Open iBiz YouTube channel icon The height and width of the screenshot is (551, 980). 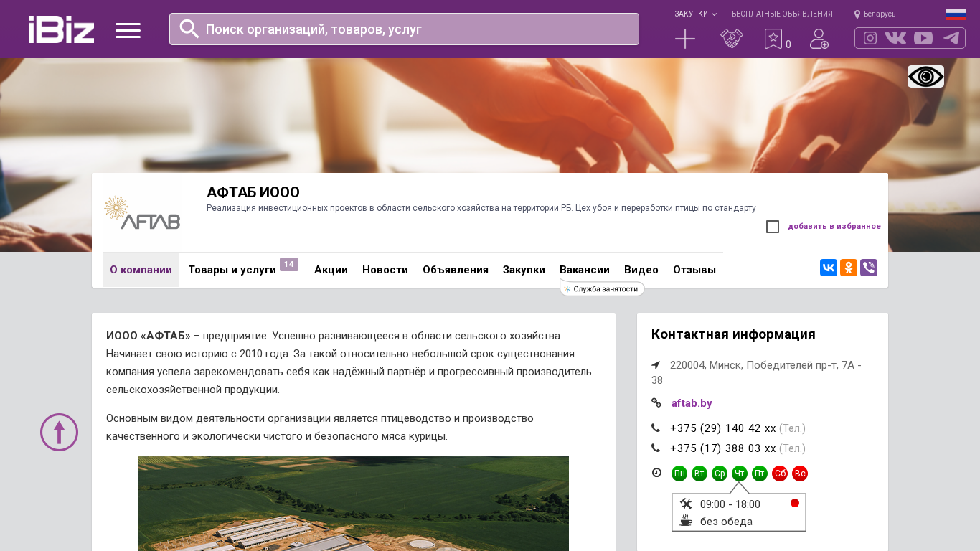pyautogui.click(x=923, y=38)
